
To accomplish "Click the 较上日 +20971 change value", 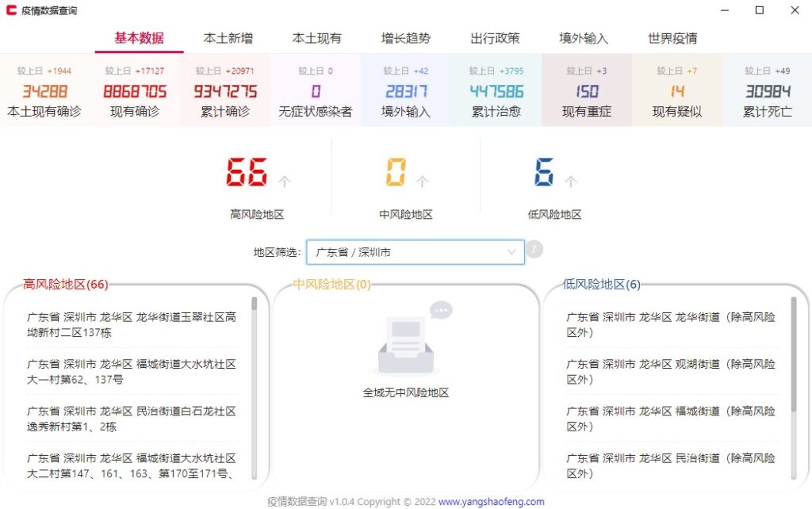I will 224,71.
